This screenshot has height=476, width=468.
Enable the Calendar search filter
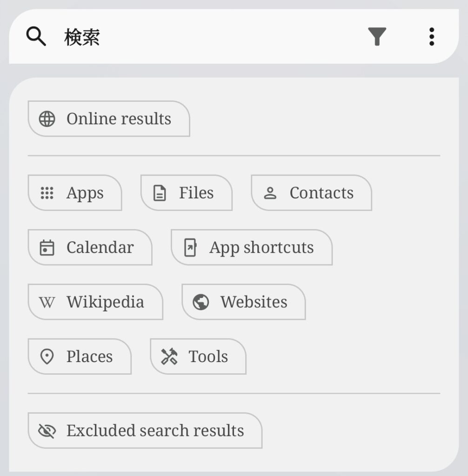[x=90, y=247]
